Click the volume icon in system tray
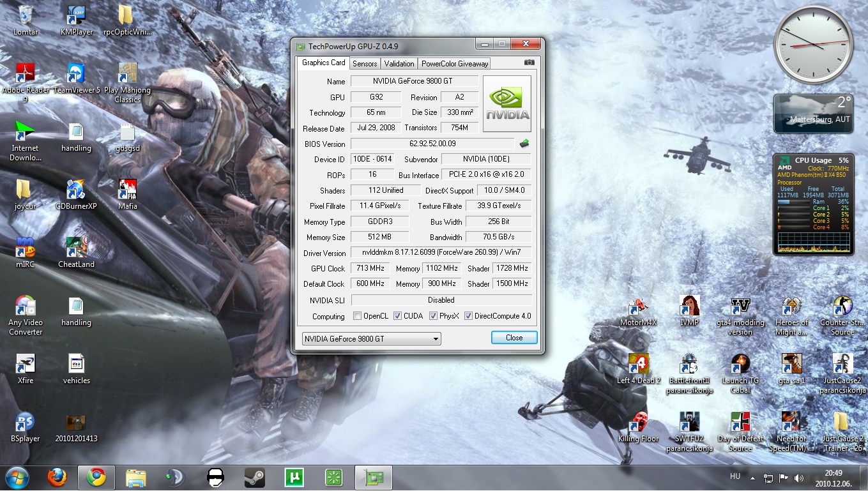Viewport: 868px width, 491px height. [x=799, y=478]
